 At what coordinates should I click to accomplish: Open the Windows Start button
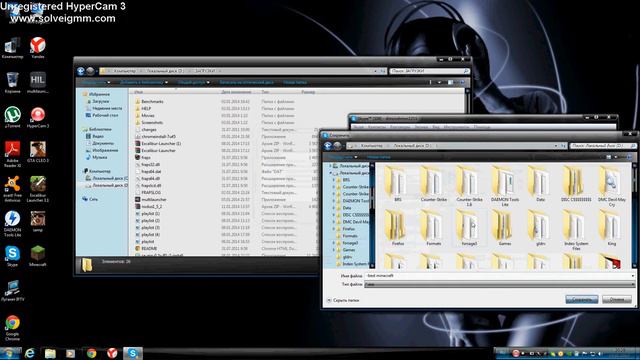pyautogui.click(x=9, y=353)
